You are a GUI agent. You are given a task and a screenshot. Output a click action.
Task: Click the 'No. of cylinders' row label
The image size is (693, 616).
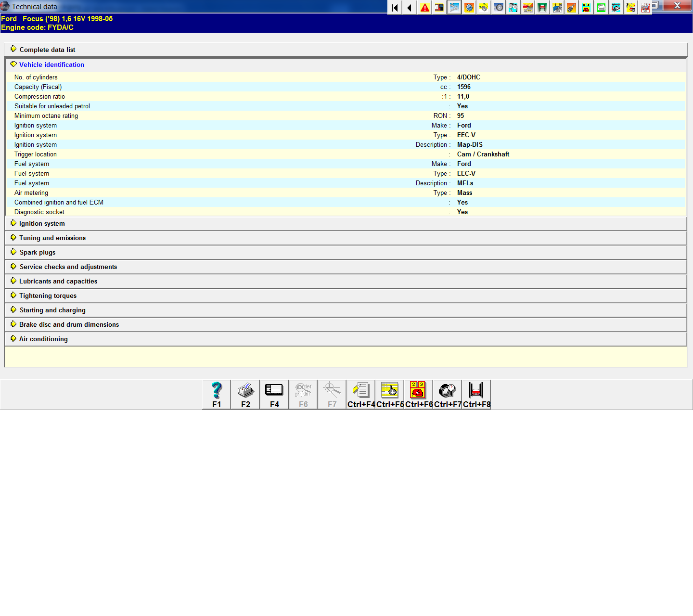(x=36, y=77)
